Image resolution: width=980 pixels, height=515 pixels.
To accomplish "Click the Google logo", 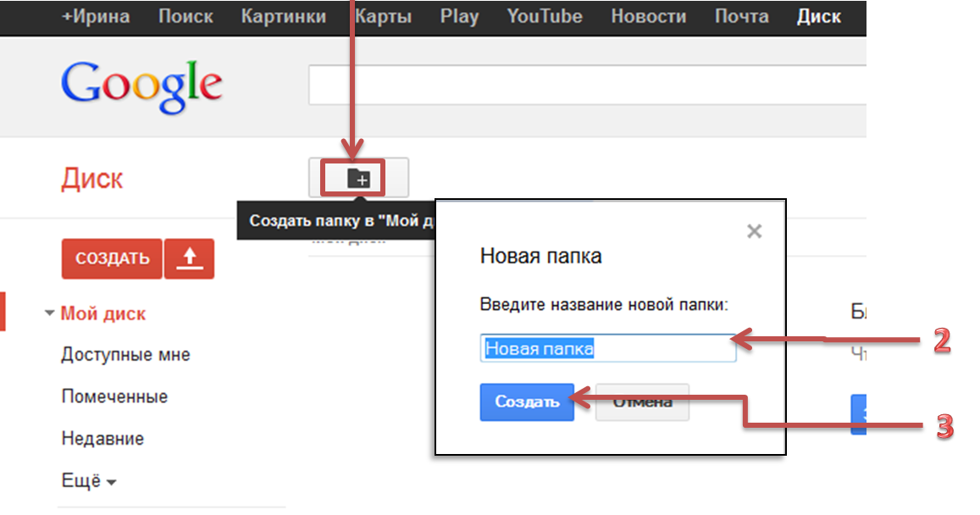I will click(141, 87).
